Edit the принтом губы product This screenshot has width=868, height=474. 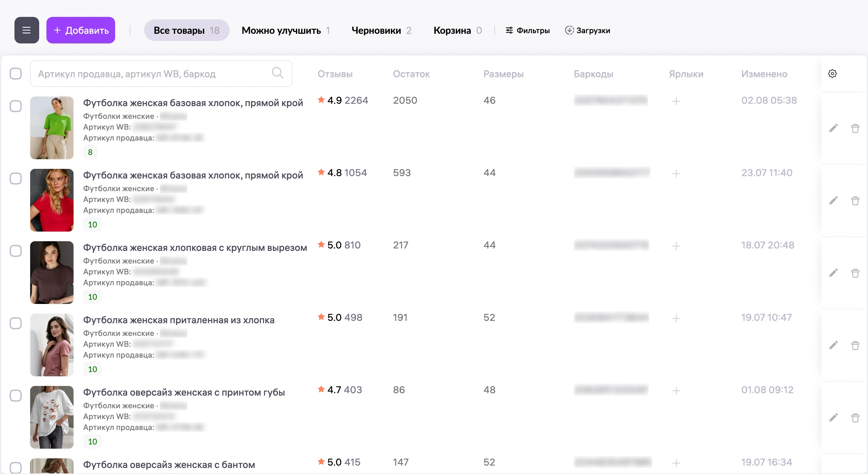[833, 418]
